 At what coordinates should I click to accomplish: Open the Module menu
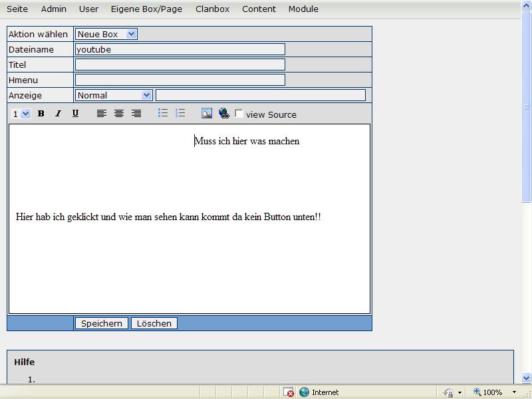[x=303, y=9]
